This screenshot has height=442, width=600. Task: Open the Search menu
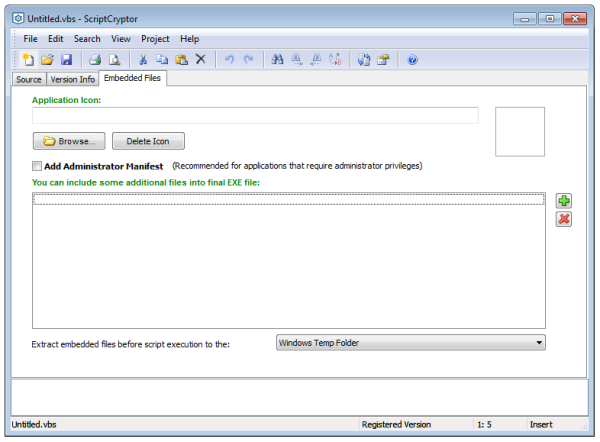[87, 39]
